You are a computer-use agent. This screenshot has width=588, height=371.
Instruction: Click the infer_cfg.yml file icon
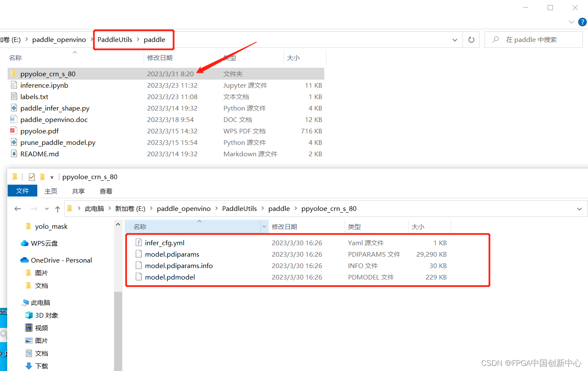tap(138, 243)
